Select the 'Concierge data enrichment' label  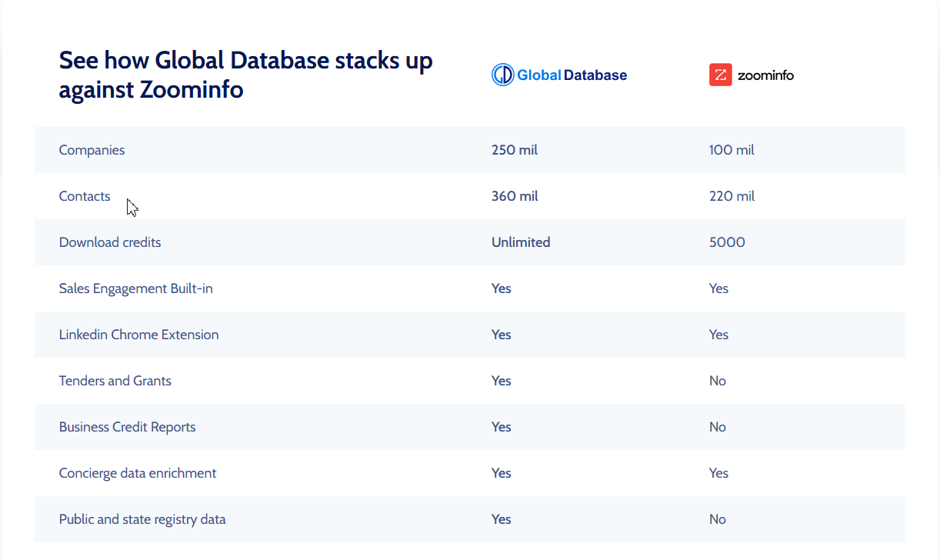pyautogui.click(x=138, y=473)
